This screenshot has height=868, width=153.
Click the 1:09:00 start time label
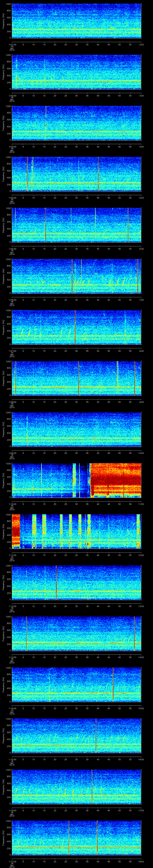[12, 453]
